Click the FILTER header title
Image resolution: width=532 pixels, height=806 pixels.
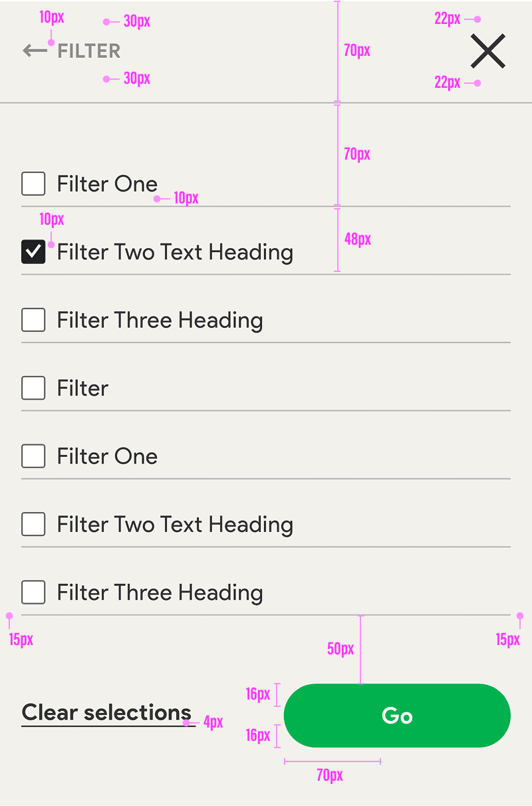point(89,51)
